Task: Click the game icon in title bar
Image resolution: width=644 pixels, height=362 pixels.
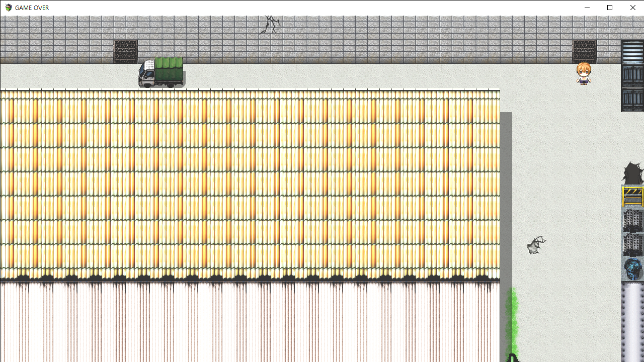Action: pos(8,8)
